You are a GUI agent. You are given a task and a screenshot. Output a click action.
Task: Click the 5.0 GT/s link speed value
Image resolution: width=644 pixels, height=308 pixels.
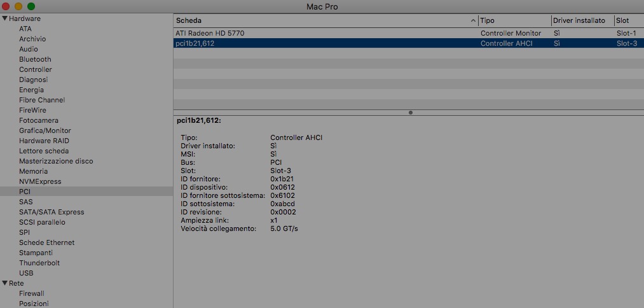284,228
